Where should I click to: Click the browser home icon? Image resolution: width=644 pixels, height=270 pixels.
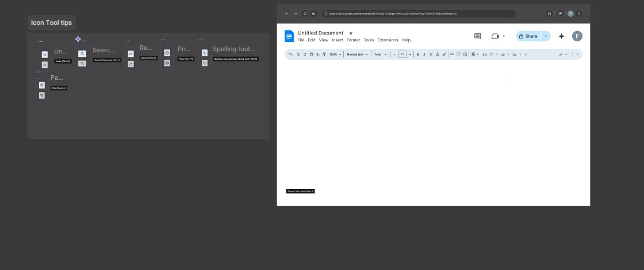click(x=313, y=14)
